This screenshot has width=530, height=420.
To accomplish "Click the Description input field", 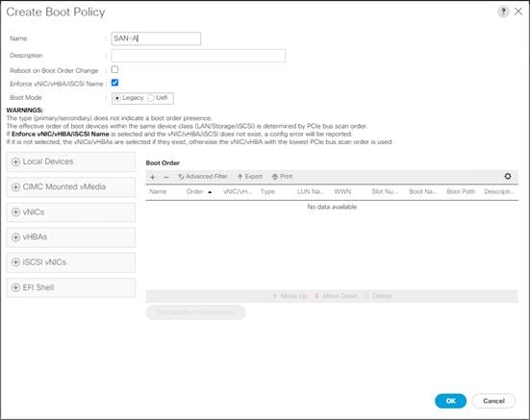I will coord(198,56).
